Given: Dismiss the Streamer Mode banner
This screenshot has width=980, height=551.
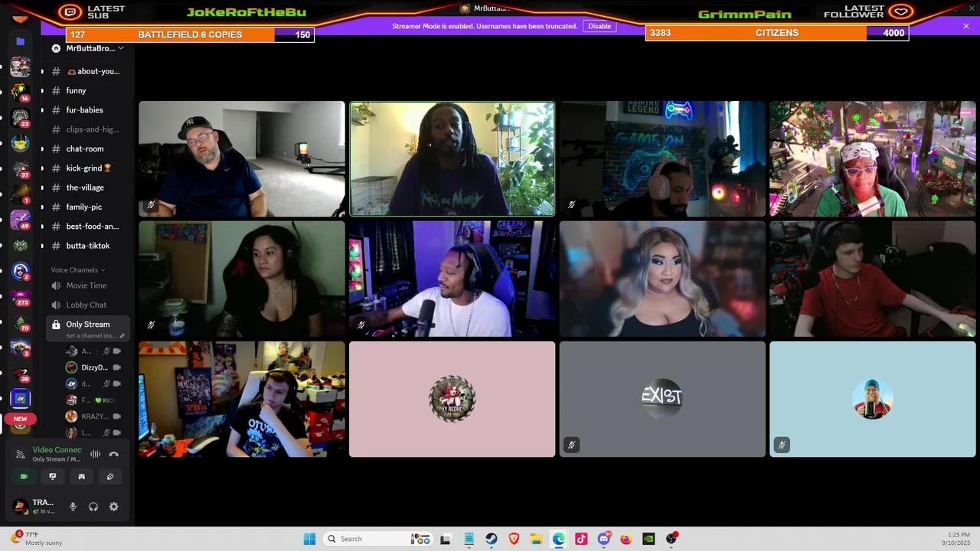Looking at the screenshot, I should [966, 26].
